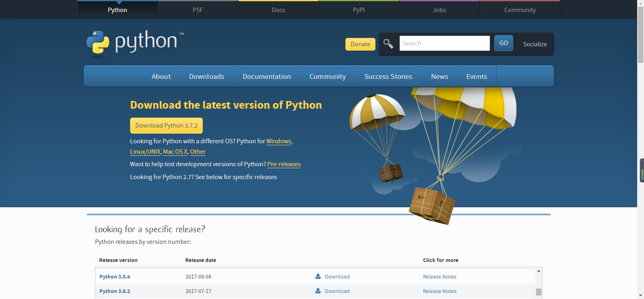
Task: Select the Community top bar tab
Action: pyautogui.click(x=520, y=10)
